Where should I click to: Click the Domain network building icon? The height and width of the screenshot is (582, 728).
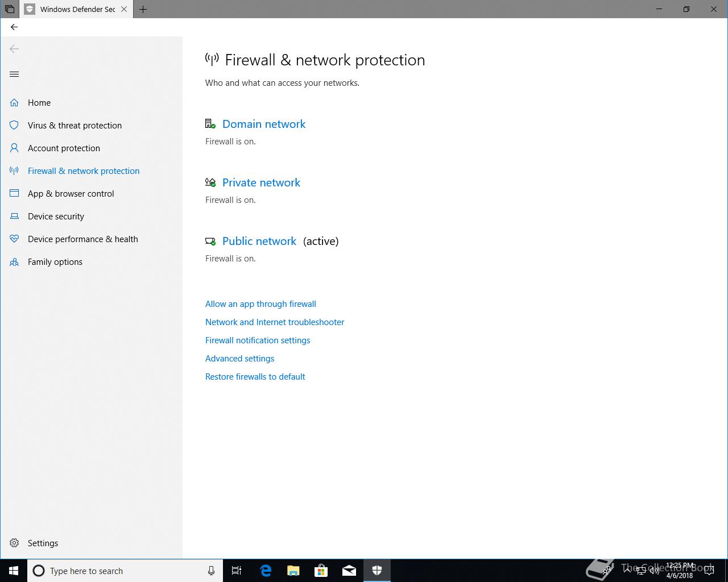pyautogui.click(x=210, y=124)
